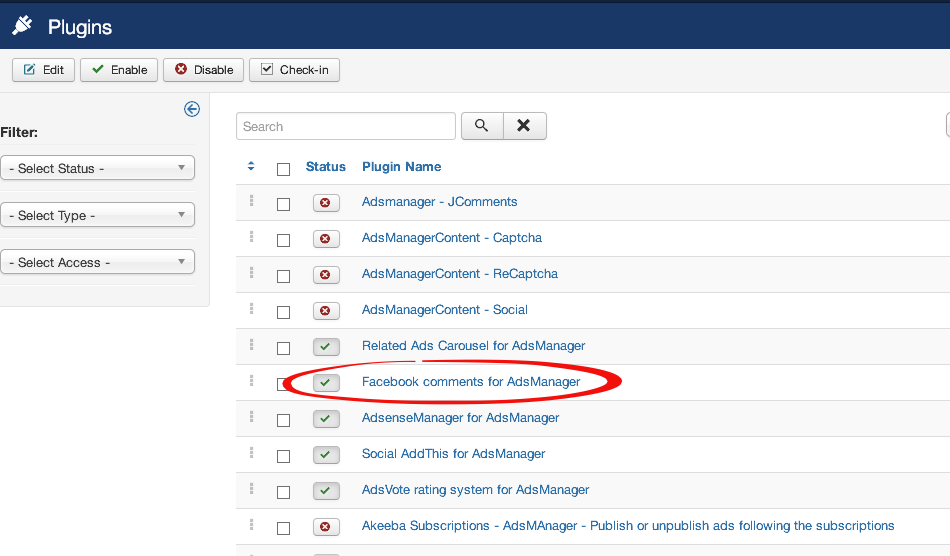Click drag handle of AdsManagerContent - ReCaptcha row

tap(251, 273)
